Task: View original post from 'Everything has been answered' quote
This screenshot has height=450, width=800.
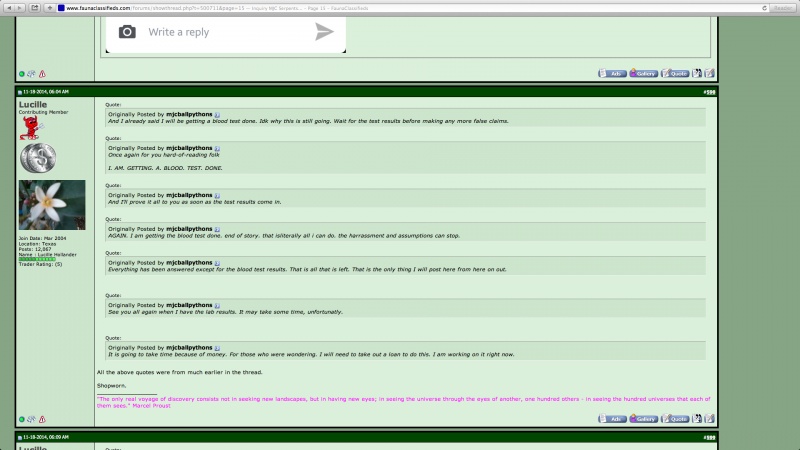Action: click(217, 263)
